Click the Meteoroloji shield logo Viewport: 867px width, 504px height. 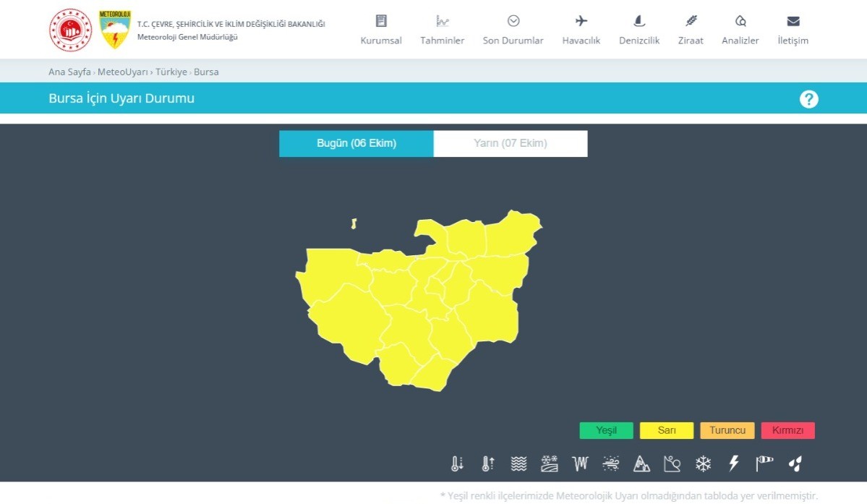coord(115,30)
